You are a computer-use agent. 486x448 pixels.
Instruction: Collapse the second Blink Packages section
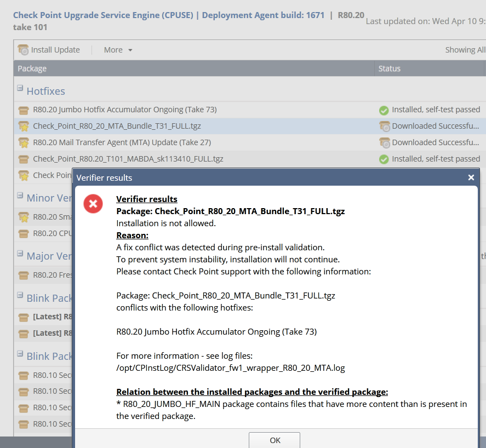(x=20, y=354)
